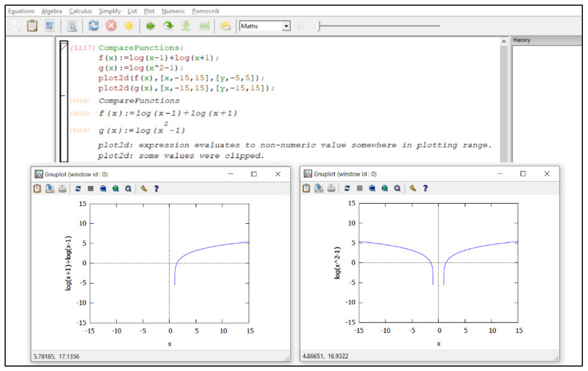The width and height of the screenshot is (588, 371).
Task: Open the Simplify menu
Action: [x=110, y=11]
